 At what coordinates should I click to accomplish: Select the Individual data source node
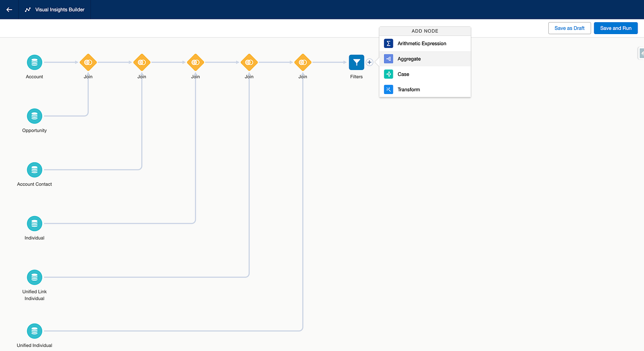34,224
